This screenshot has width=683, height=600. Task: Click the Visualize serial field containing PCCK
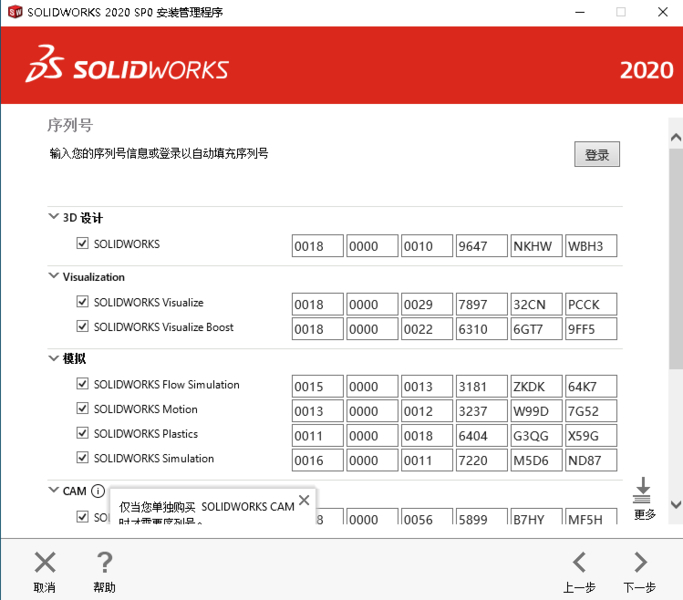pyautogui.click(x=591, y=304)
